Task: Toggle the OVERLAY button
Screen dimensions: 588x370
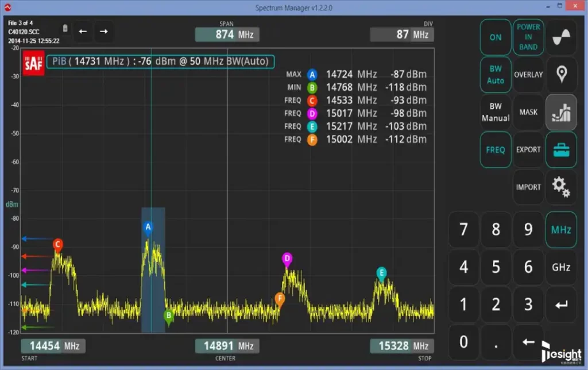Action: click(x=528, y=74)
